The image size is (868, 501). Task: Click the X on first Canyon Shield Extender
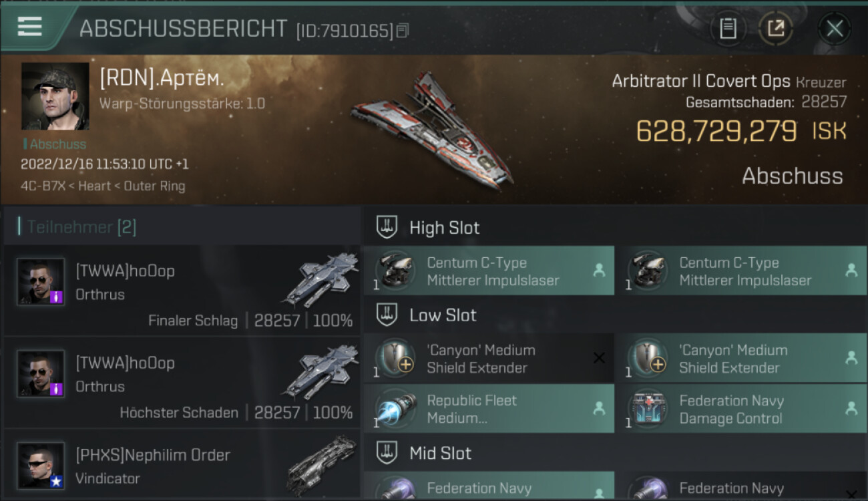pyautogui.click(x=599, y=358)
